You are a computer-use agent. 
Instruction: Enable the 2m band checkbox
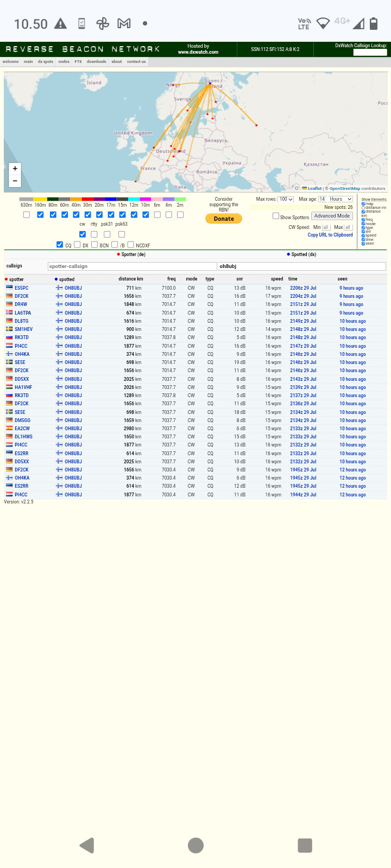tap(180, 215)
